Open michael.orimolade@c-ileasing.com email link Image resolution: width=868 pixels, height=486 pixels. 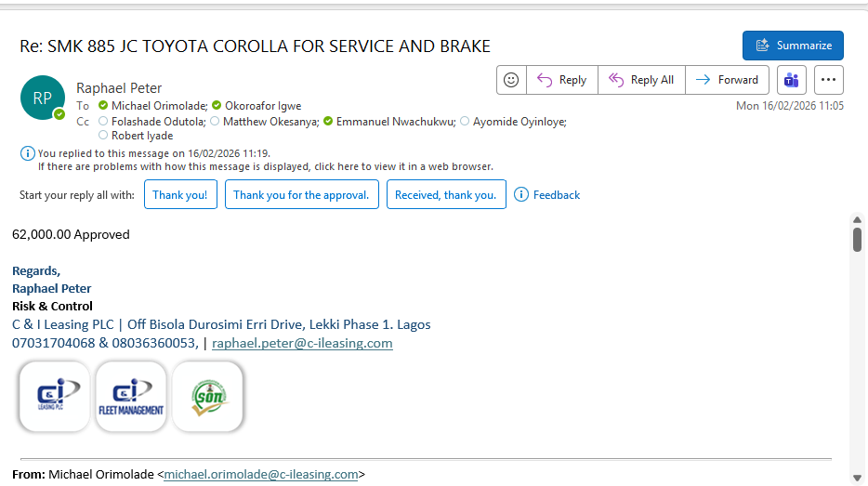click(261, 474)
